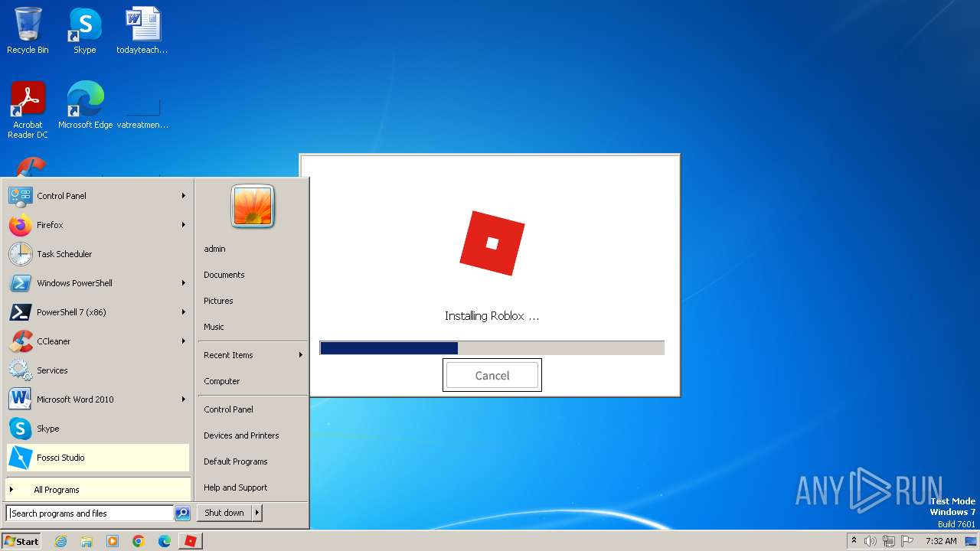Click the volume speaker icon in the tray
The image size is (980, 551).
pyautogui.click(x=871, y=541)
